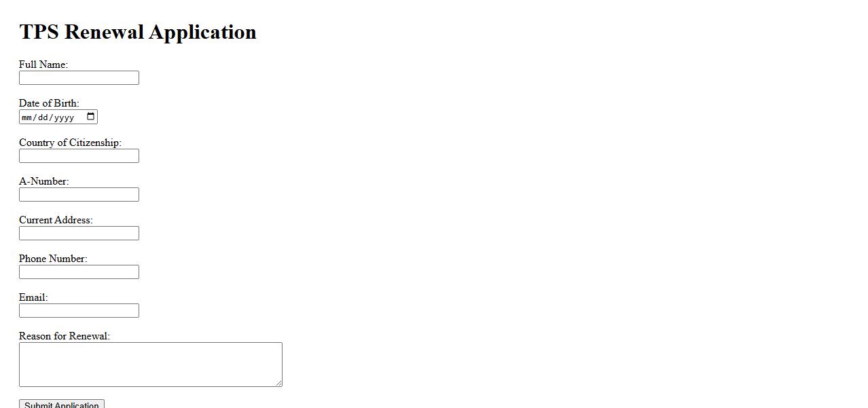Click the "Phone Number:" label
Image resolution: width=868 pixels, height=408 pixels.
tap(53, 259)
